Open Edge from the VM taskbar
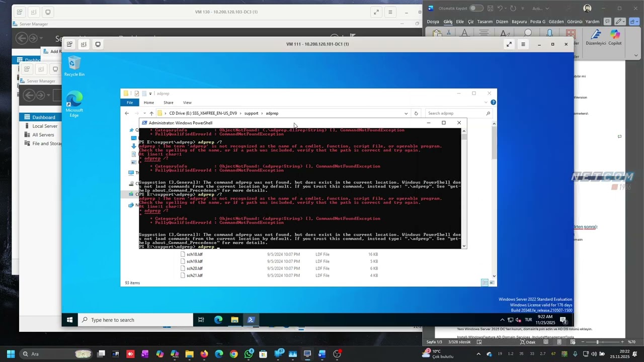The height and width of the screenshot is (362, 644). [x=218, y=320]
